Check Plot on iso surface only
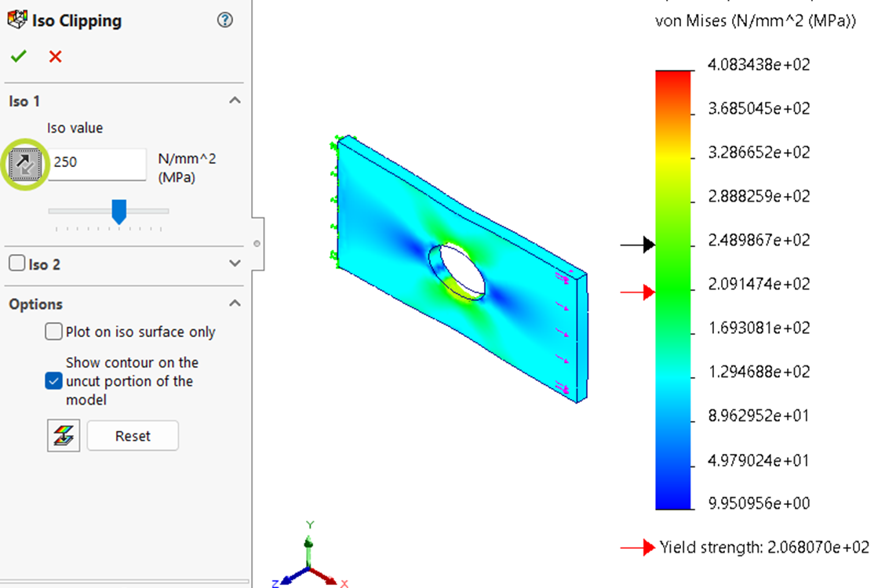Viewport: 885px width, 588px height. coord(53,331)
